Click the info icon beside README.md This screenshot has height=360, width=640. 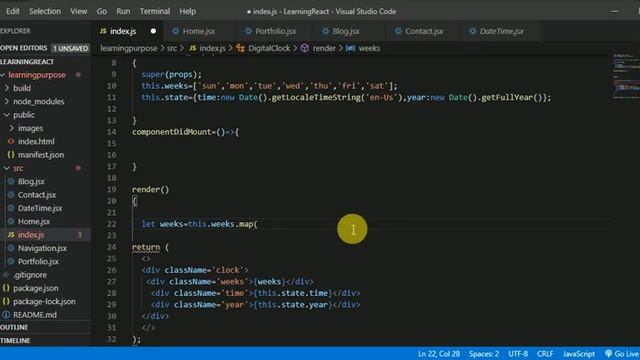click(6, 315)
